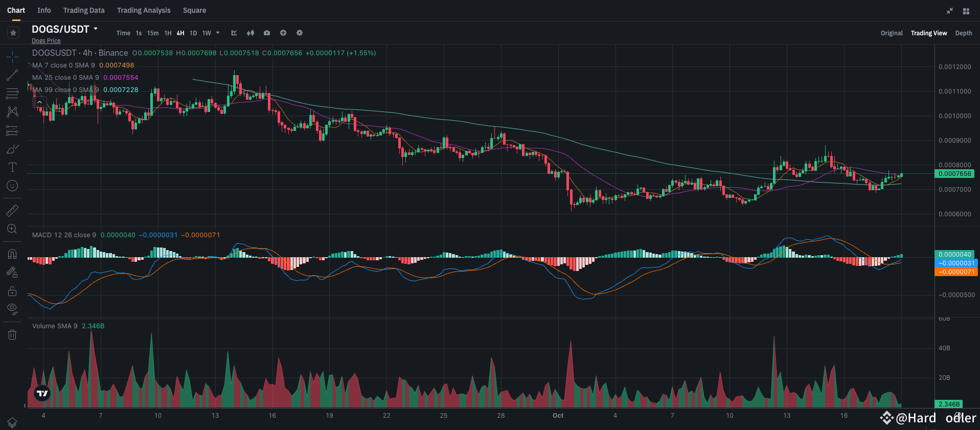The height and width of the screenshot is (430, 980).
Task: Open the brush drawing tool
Action: 12,149
